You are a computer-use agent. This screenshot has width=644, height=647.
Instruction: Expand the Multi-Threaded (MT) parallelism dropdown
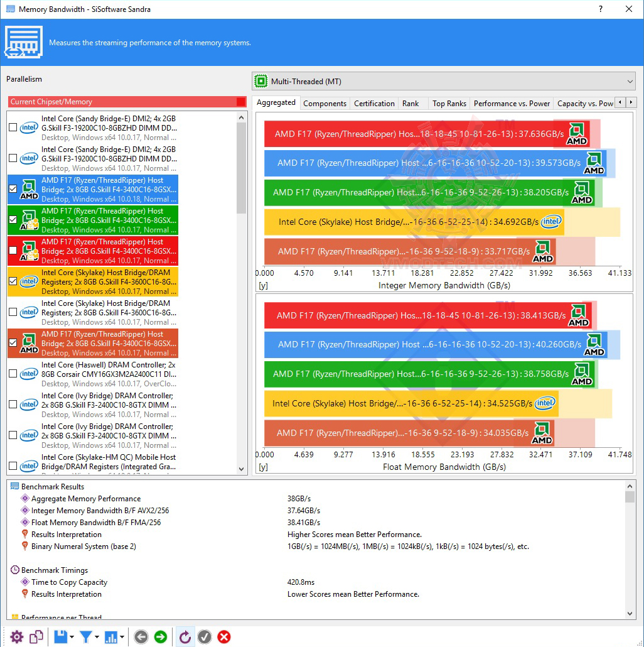coord(444,81)
